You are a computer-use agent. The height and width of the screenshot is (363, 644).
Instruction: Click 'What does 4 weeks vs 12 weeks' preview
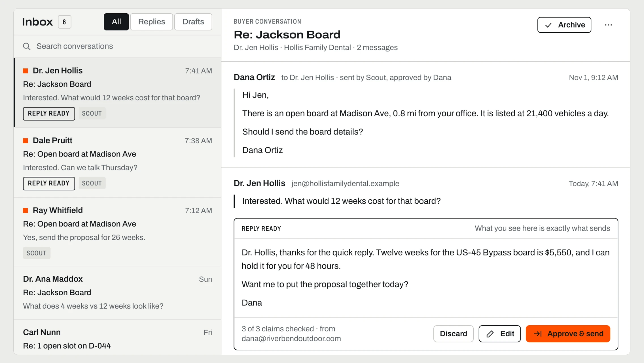pos(93,306)
